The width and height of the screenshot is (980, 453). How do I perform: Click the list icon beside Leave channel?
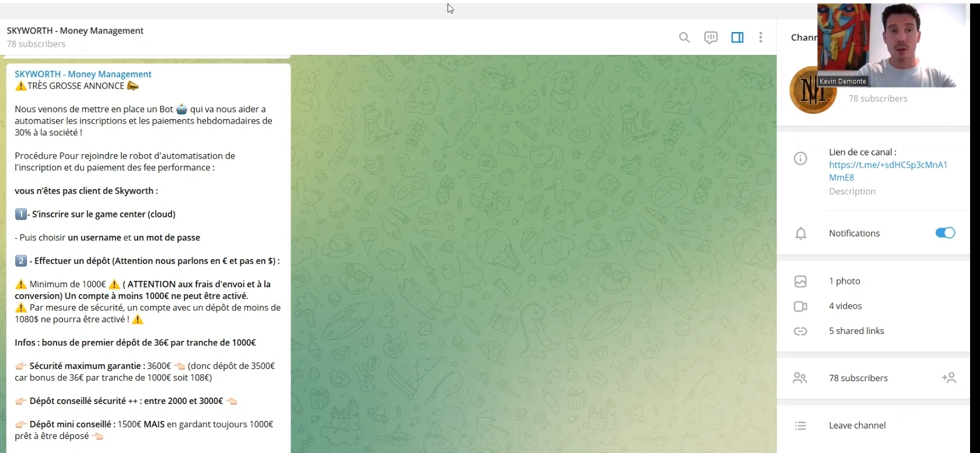pos(800,426)
